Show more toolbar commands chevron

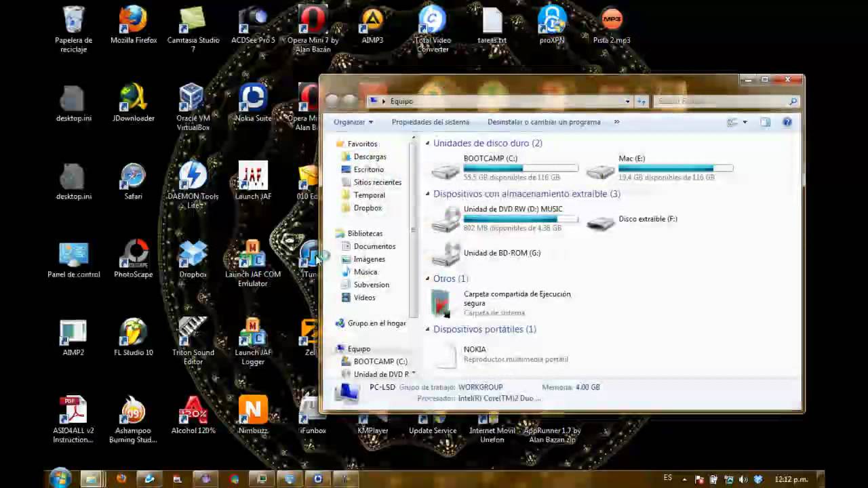tap(616, 122)
